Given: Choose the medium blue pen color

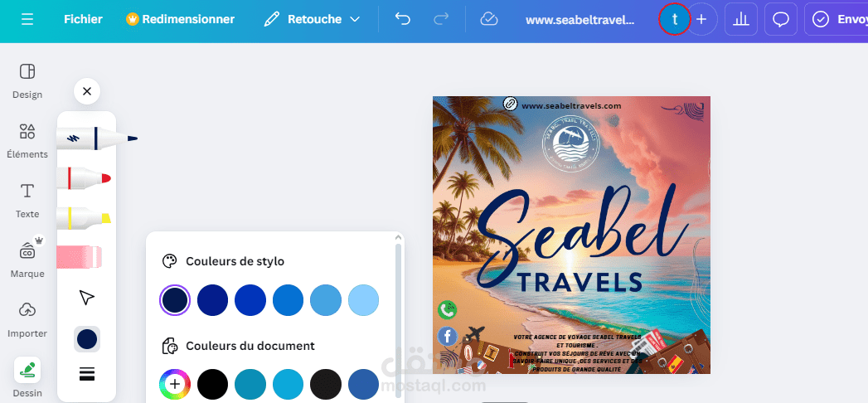Looking at the screenshot, I should [288, 300].
